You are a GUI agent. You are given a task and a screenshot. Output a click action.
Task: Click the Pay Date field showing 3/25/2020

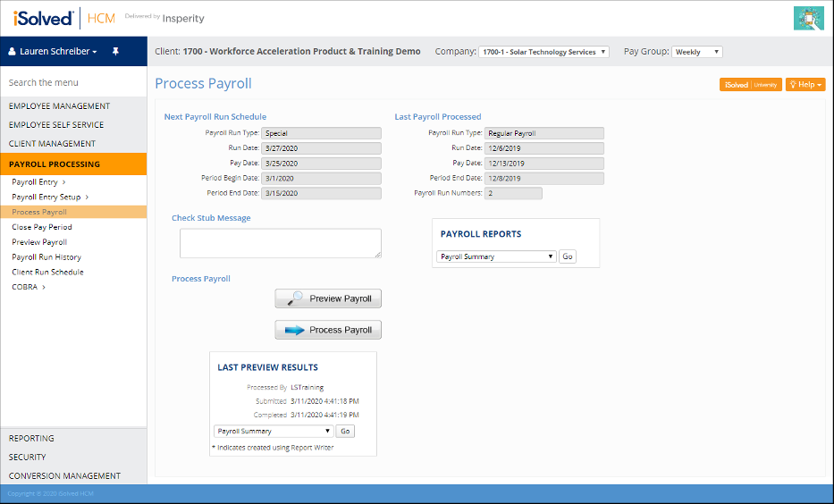coord(321,164)
